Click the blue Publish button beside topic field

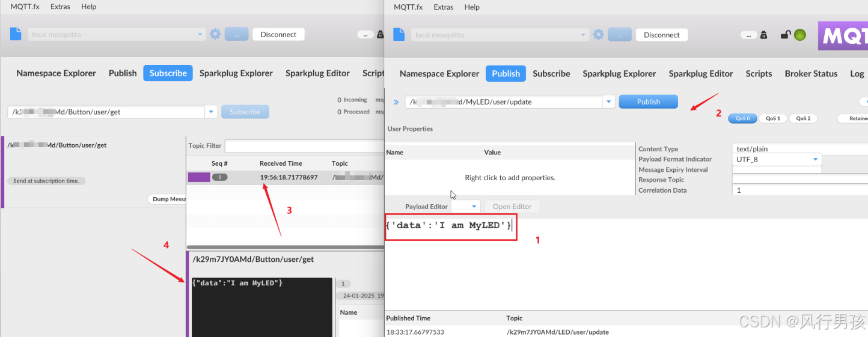(649, 102)
